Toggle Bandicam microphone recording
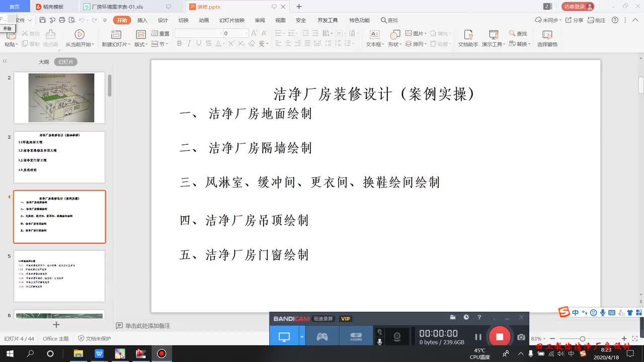Viewport: 644px width, 362px height. [379, 341]
